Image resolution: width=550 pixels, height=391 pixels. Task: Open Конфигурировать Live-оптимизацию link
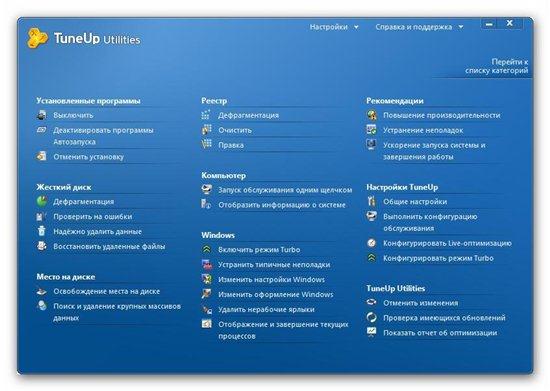point(447,243)
